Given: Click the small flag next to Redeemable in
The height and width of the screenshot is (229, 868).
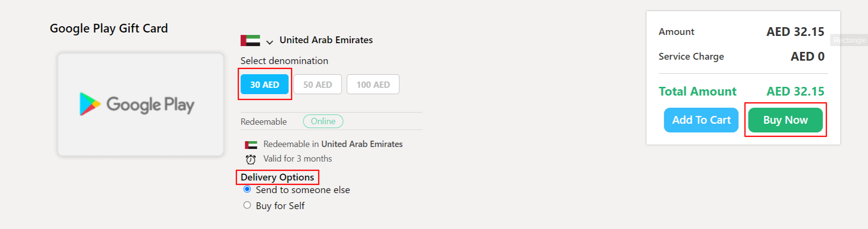Looking at the screenshot, I should click(x=251, y=145).
